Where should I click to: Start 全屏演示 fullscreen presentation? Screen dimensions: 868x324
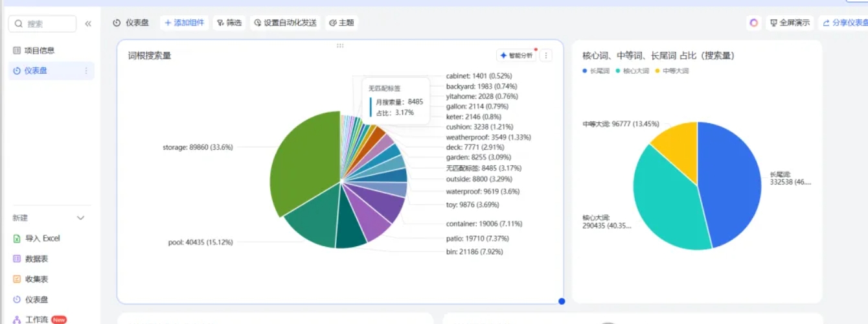click(790, 23)
